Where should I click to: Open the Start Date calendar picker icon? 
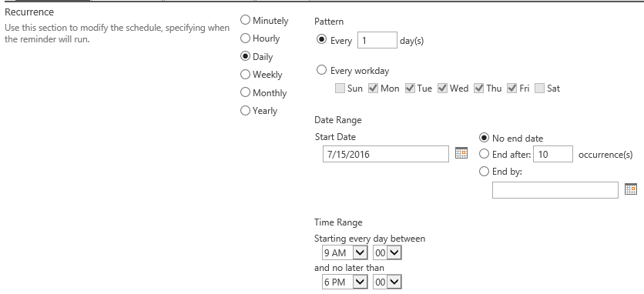(461, 152)
